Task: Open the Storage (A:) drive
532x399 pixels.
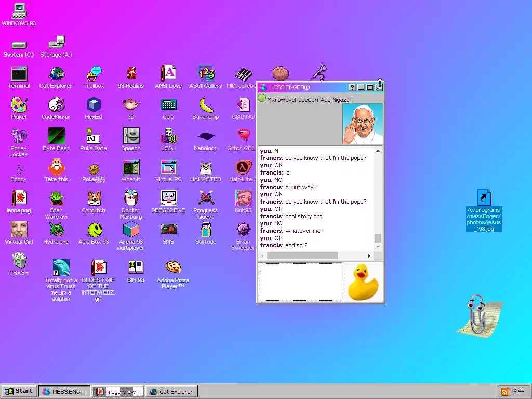Action: [x=56, y=43]
